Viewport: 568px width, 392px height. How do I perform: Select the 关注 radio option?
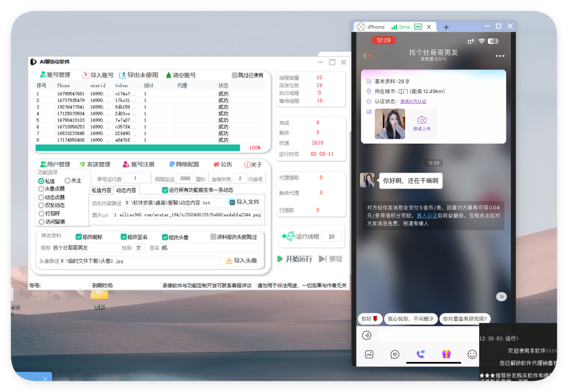click(x=68, y=181)
